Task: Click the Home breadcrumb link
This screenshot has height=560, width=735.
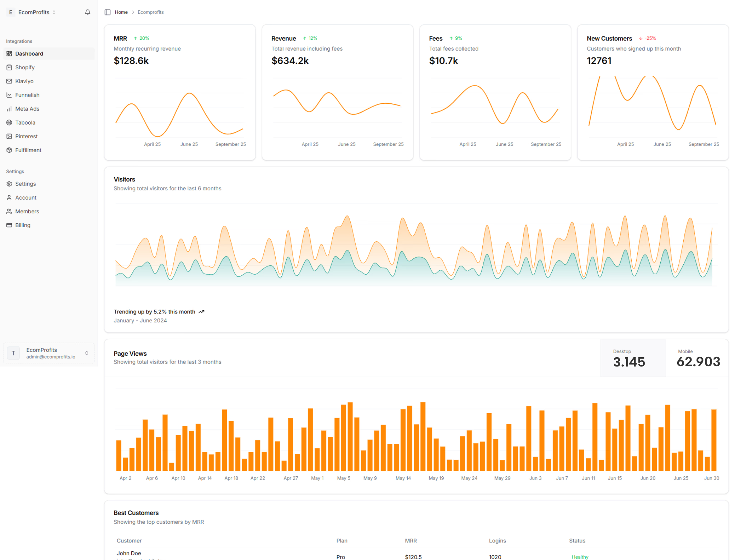Action: [x=121, y=12]
